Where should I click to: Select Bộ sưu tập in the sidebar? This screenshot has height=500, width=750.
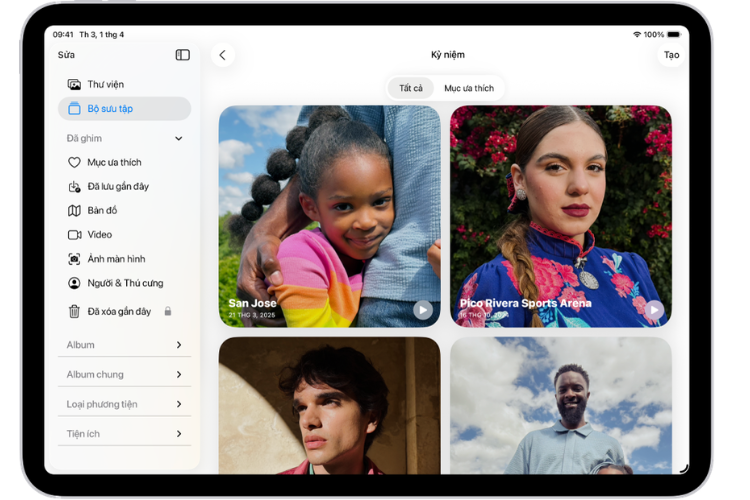pos(124,109)
